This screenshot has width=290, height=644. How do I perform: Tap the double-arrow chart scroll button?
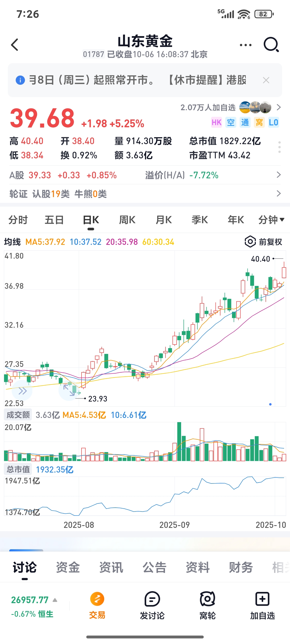(x=22, y=391)
